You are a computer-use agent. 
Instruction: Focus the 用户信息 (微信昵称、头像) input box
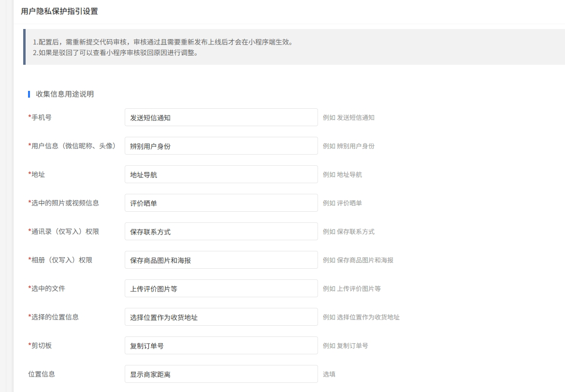[221, 146]
